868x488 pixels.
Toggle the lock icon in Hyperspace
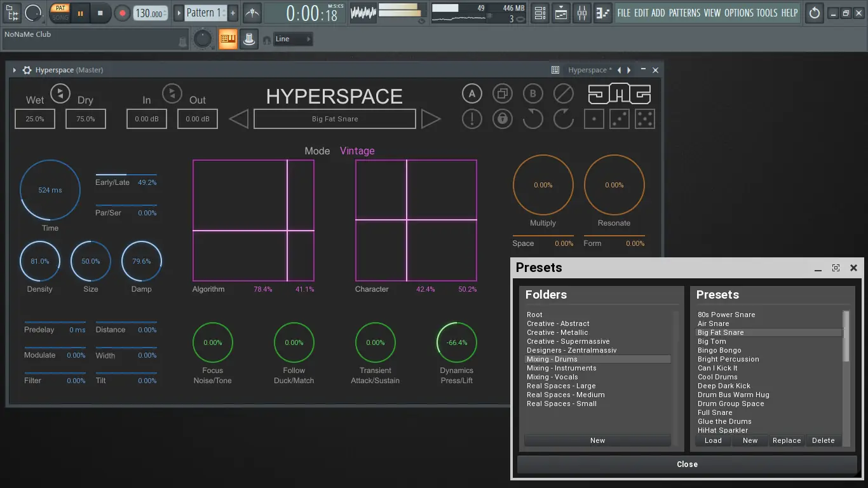pyautogui.click(x=502, y=119)
